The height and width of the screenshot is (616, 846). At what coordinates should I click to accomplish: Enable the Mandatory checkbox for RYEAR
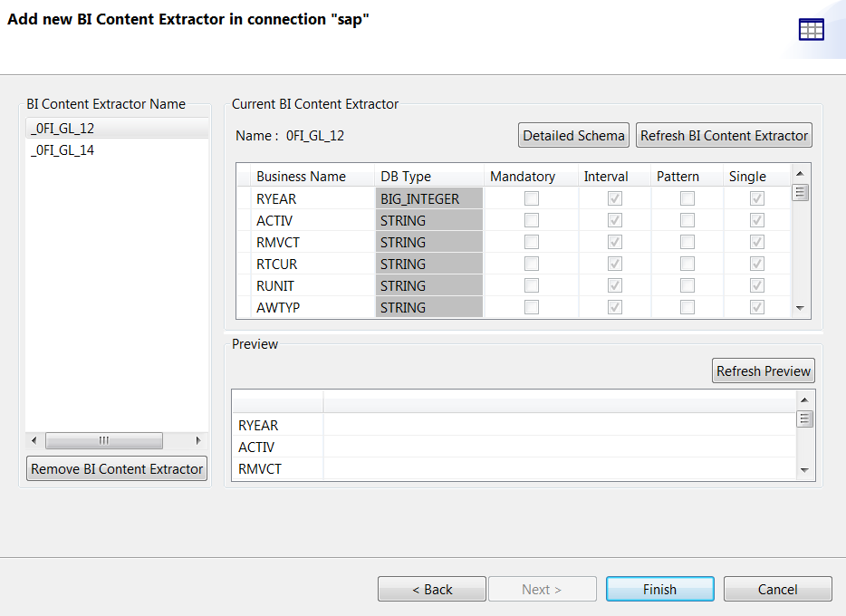[x=531, y=198]
